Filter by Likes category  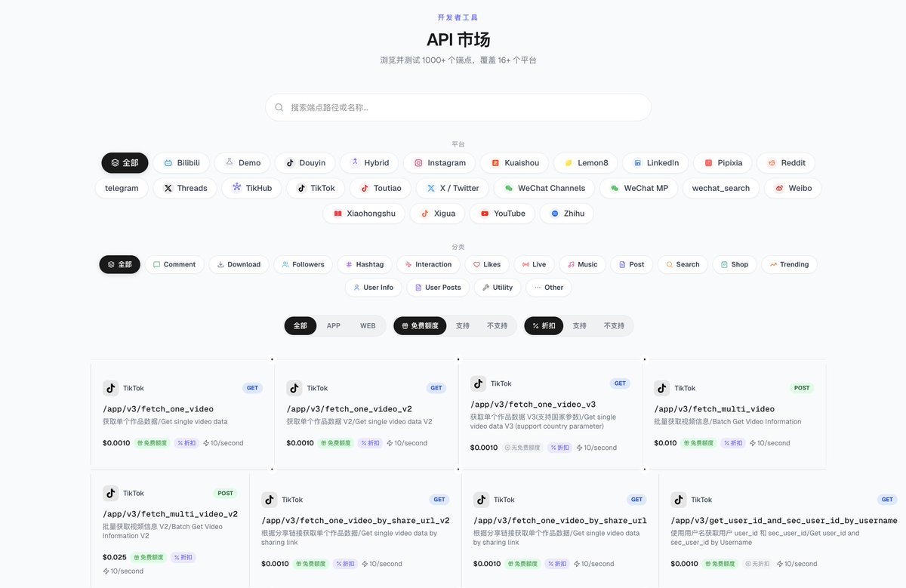486,264
